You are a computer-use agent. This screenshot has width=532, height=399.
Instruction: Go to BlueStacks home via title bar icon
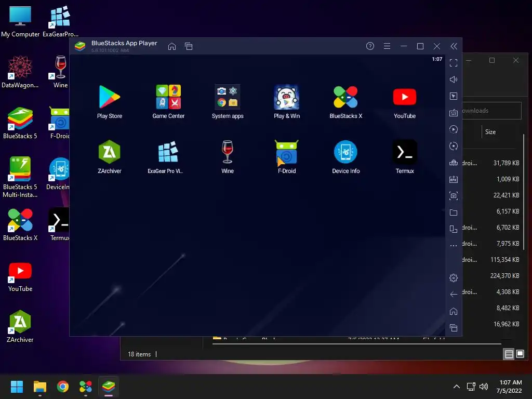click(172, 46)
